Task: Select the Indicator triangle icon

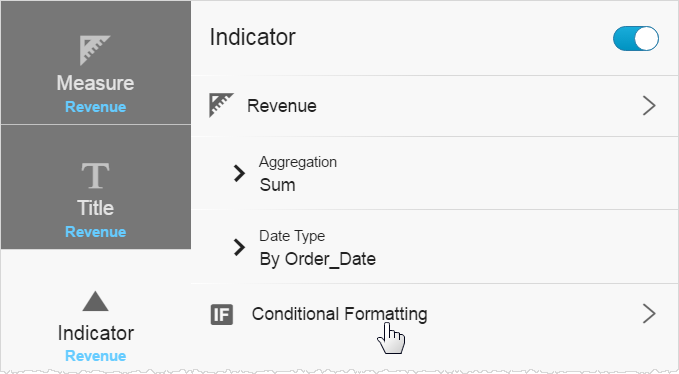Action: coord(95,301)
